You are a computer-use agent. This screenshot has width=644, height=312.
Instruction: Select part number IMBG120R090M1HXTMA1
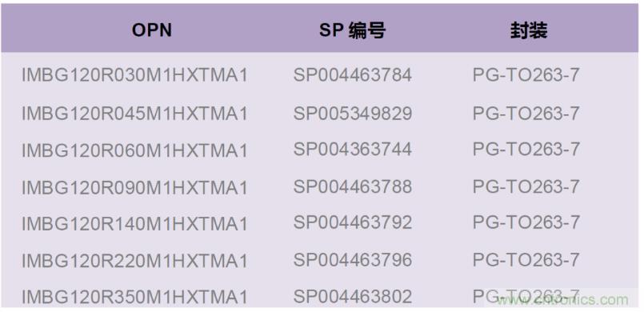(134, 188)
